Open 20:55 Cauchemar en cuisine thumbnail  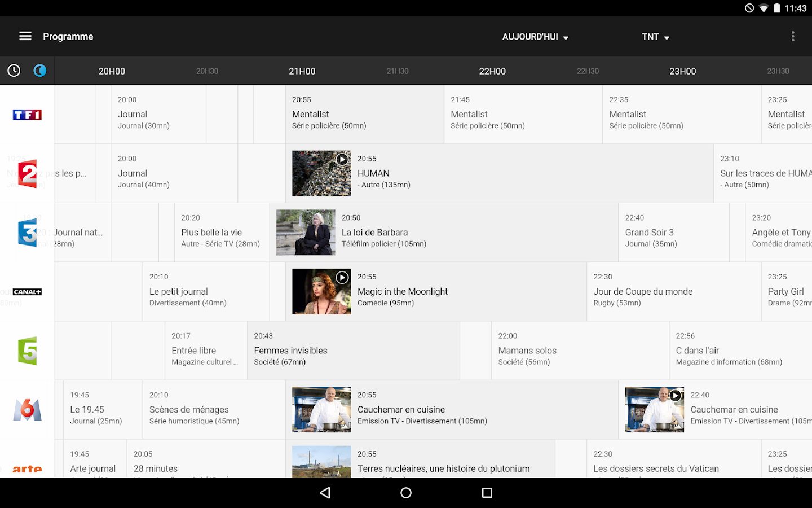[x=321, y=410]
